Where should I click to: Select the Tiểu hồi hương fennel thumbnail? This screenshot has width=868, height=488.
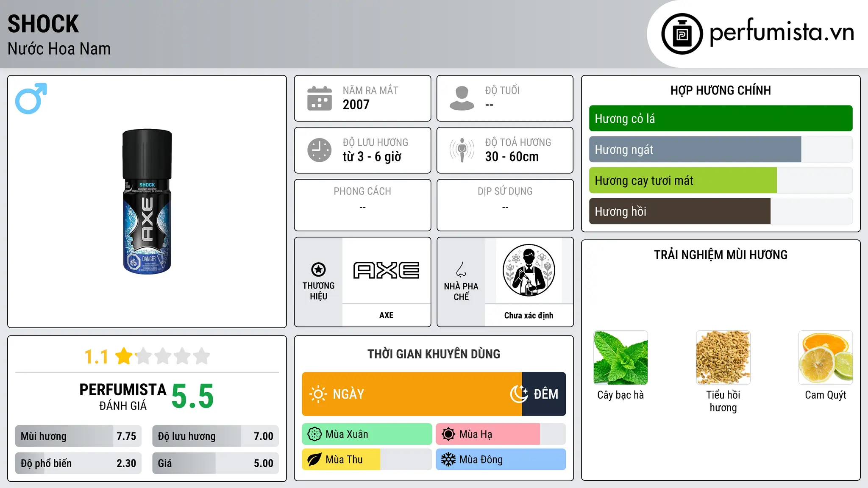coord(723,358)
